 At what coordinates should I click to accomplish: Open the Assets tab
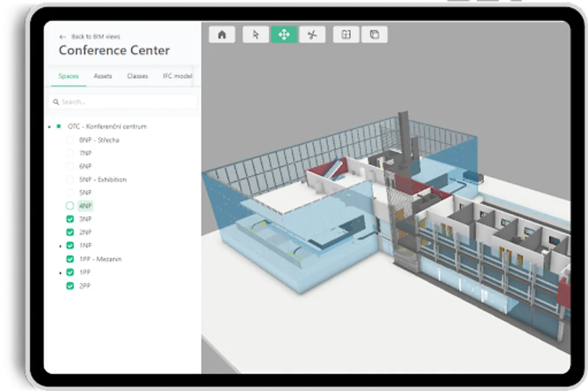pos(103,76)
